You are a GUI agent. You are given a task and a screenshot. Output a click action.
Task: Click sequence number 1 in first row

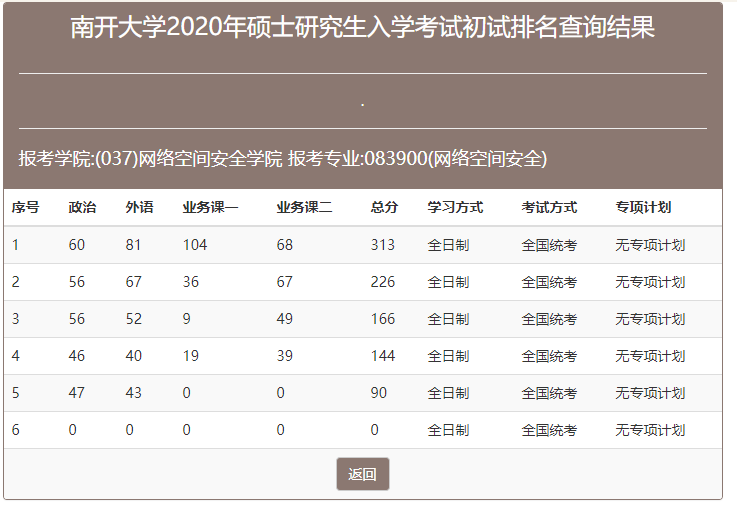point(16,245)
